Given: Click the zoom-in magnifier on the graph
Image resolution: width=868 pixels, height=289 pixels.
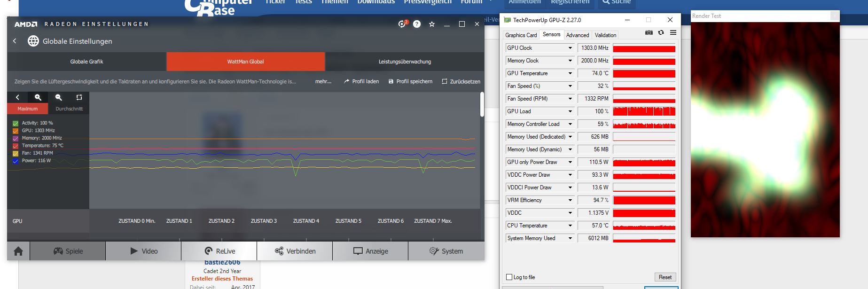Looking at the screenshot, I should pos(38,97).
